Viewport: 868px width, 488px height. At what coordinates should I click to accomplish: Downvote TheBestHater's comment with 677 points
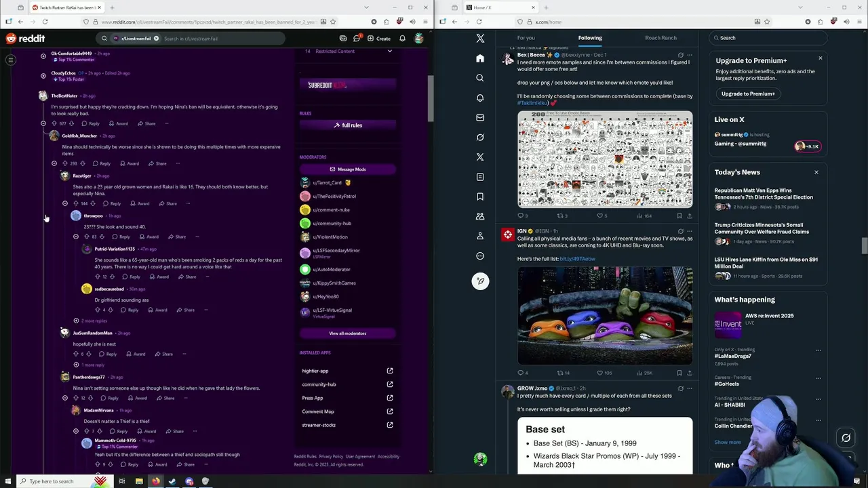pyautogui.click(x=72, y=123)
